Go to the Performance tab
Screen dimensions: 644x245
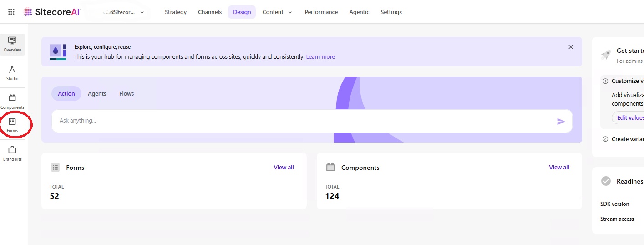point(321,12)
